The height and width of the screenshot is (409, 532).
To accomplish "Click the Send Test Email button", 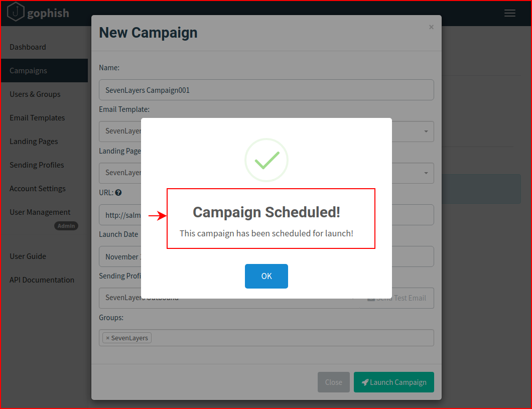I will (x=396, y=298).
